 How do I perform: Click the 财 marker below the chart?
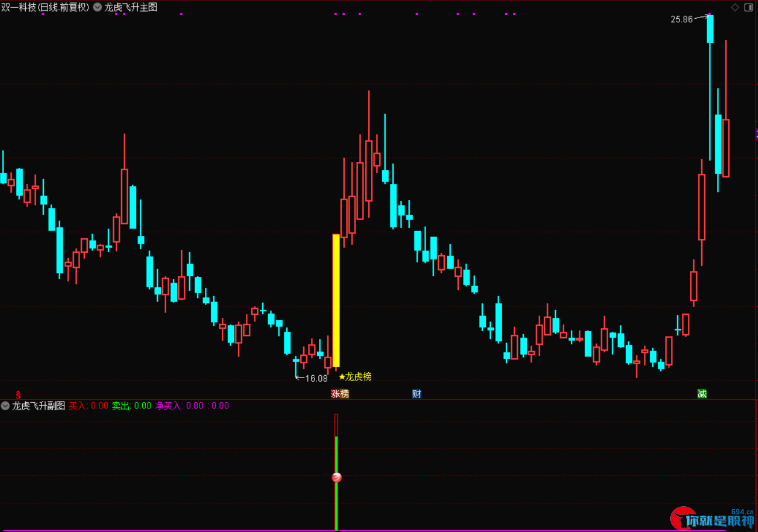click(x=417, y=394)
